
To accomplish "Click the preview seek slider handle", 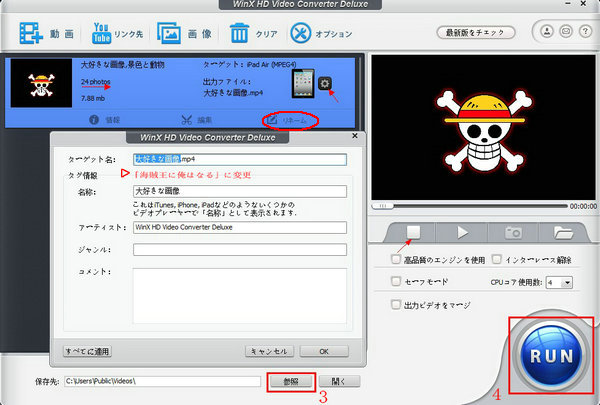I will click(x=383, y=206).
